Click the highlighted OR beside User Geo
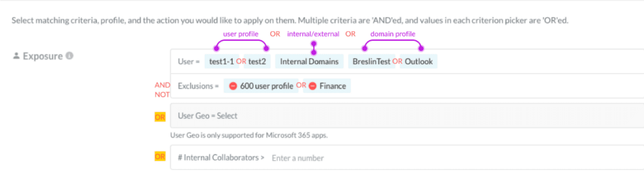644x172 pixels. pyautogui.click(x=160, y=117)
